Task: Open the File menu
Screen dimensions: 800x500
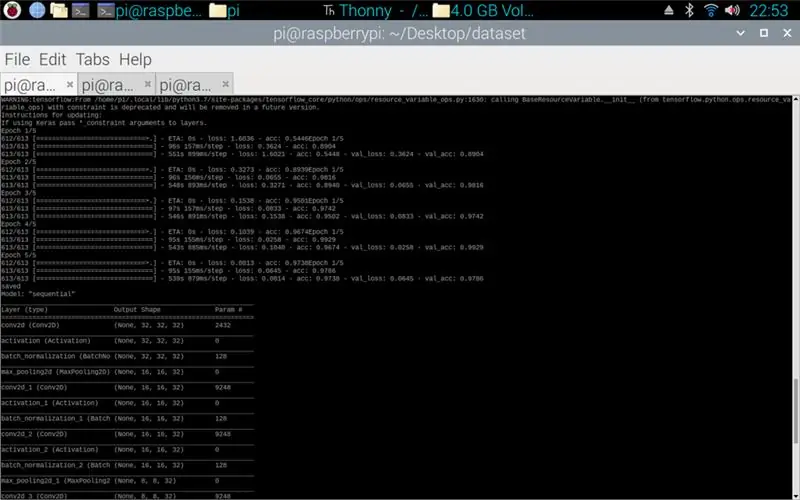Action: [x=17, y=59]
